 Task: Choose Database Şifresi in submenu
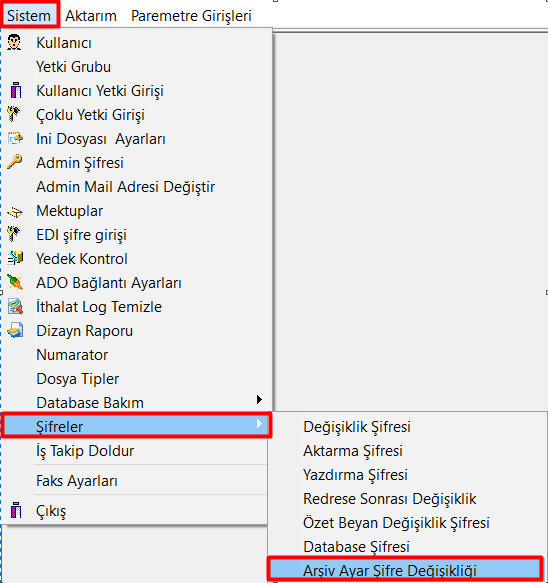356,547
